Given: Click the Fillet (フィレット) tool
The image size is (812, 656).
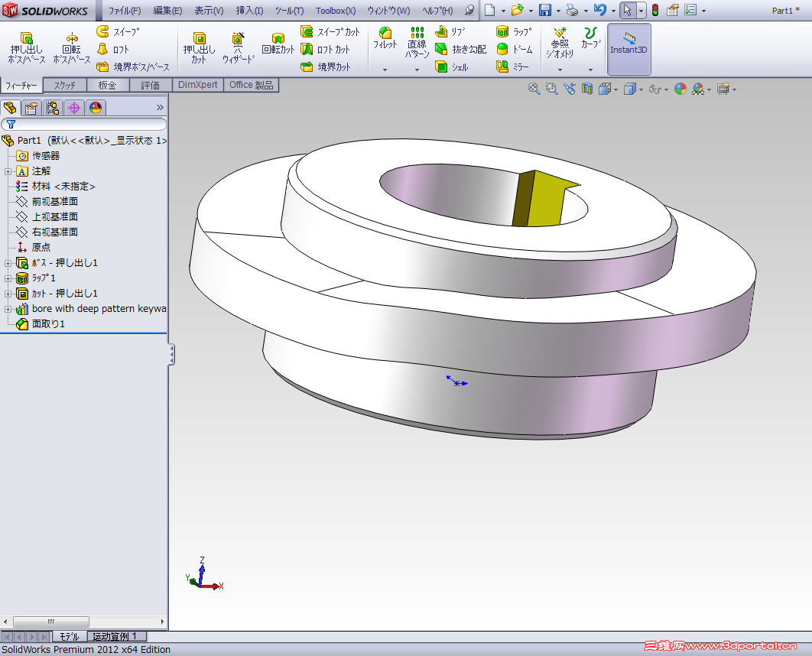Looking at the screenshot, I should pos(385,39).
